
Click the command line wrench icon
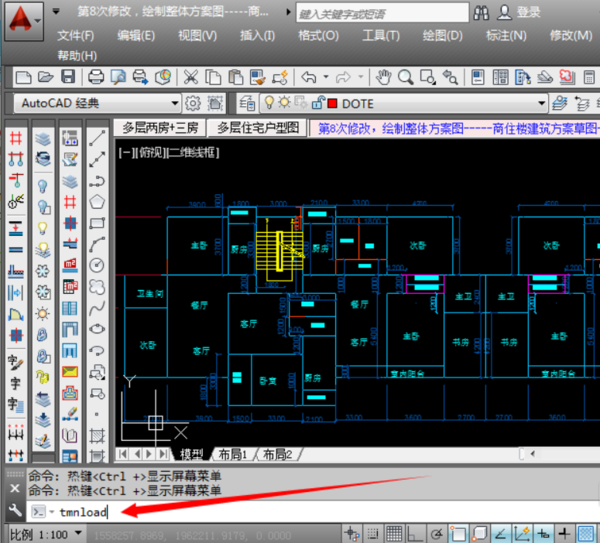[15, 510]
